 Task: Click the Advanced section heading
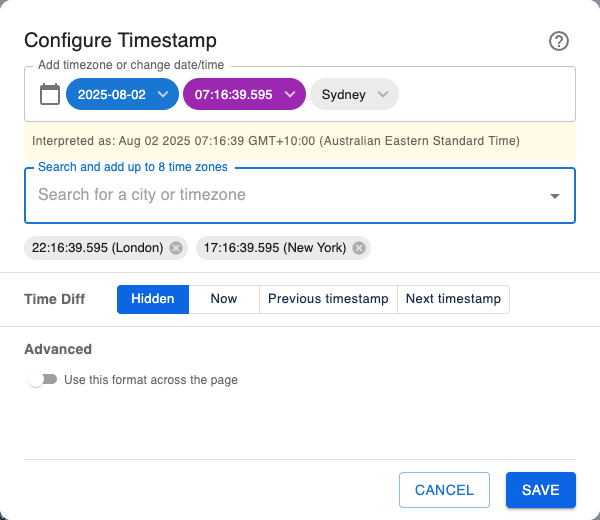pyautogui.click(x=58, y=349)
